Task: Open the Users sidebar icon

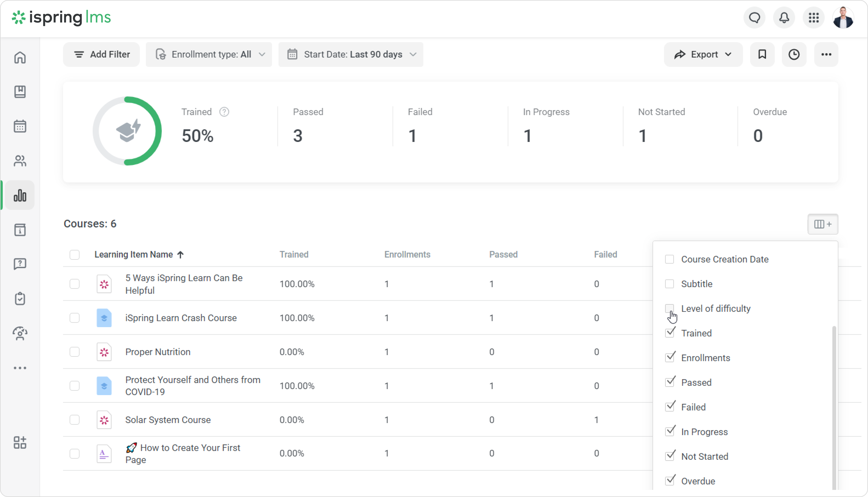Action: (20, 161)
